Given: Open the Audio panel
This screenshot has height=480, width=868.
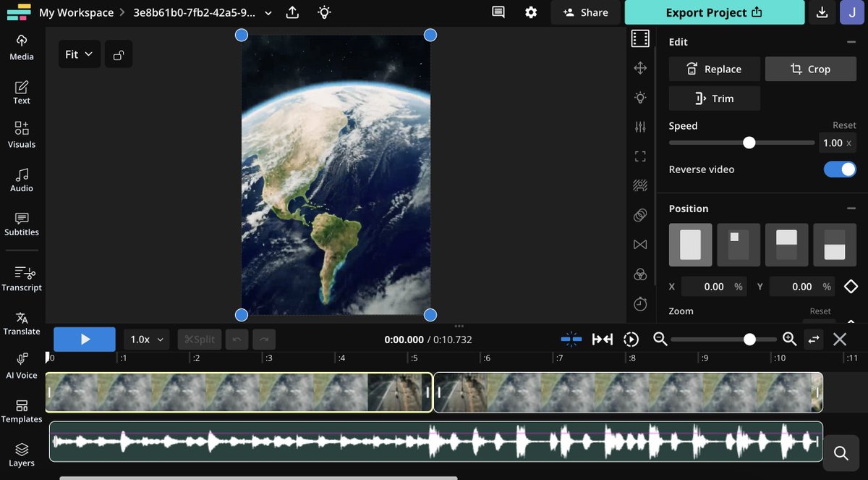Looking at the screenshot, I should coord(22,180).
